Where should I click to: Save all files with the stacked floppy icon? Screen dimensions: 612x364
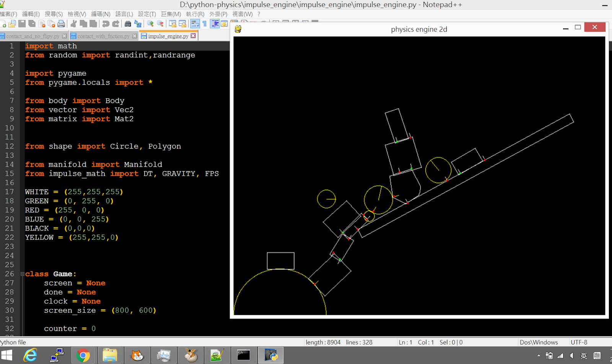(32, 24)
